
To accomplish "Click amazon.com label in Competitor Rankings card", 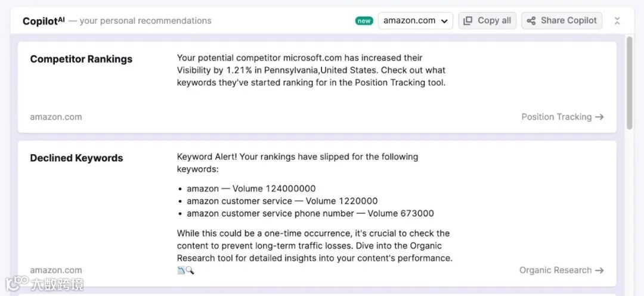I will point(56,117).
